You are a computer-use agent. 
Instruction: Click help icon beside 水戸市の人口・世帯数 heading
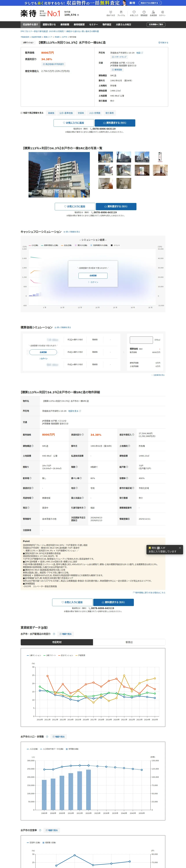[x=47, y=737]
